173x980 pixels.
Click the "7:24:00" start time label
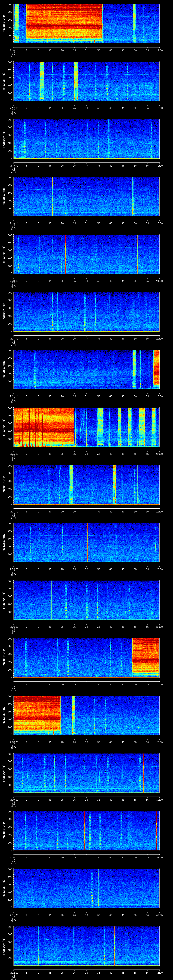(14, 512)
